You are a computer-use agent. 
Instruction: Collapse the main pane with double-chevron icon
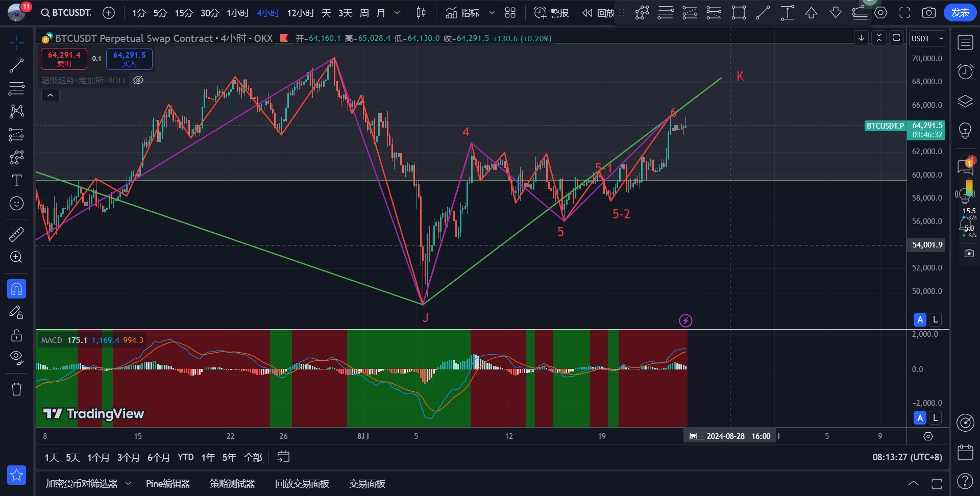pyautogui.click(x=879, y=38)
